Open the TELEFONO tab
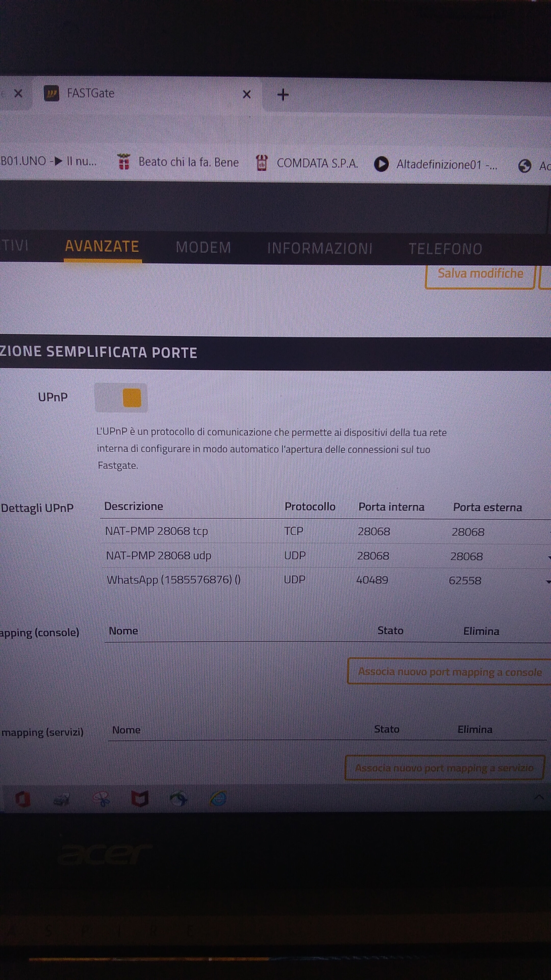 point(445,249)
